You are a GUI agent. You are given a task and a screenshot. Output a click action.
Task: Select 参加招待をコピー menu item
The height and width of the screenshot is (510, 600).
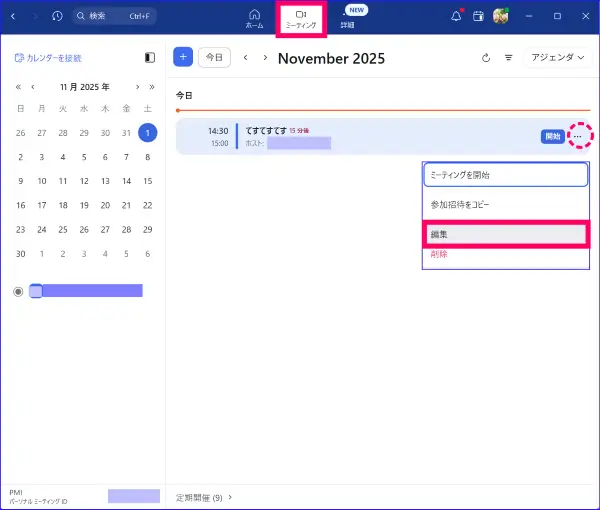point(504,204)
